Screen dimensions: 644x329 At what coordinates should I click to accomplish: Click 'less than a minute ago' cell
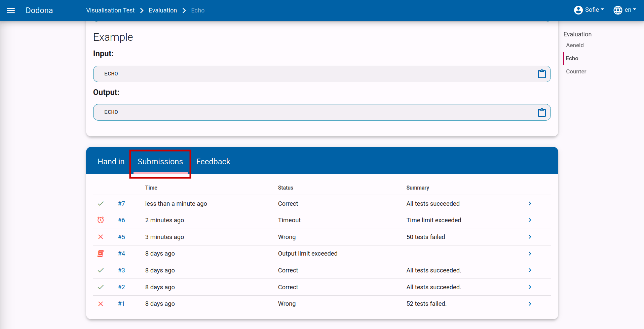point(176,203)
